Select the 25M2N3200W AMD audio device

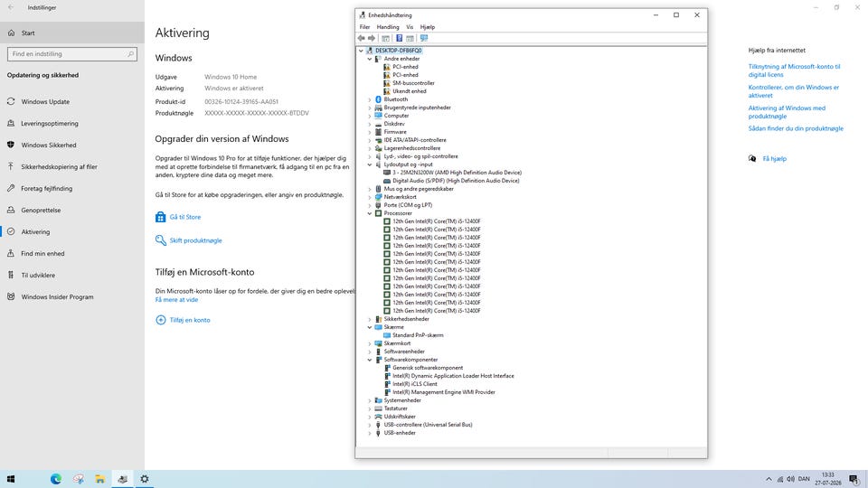click(457, 173)
